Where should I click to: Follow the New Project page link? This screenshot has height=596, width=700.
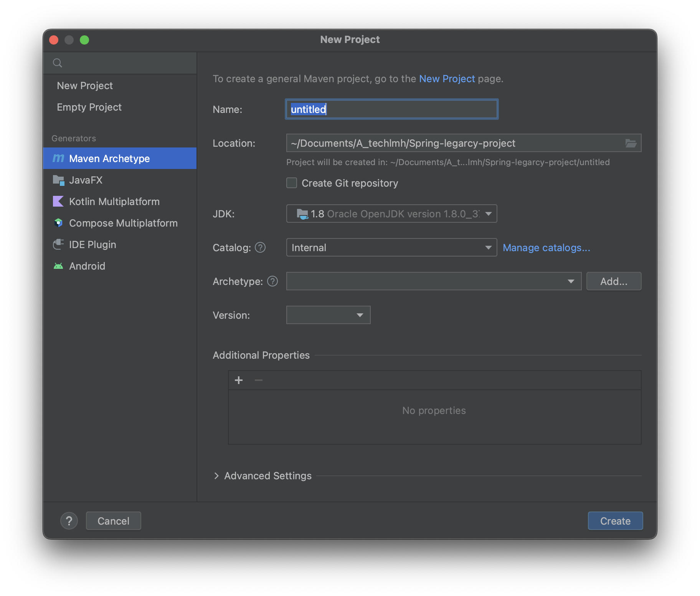pos(447,79)
